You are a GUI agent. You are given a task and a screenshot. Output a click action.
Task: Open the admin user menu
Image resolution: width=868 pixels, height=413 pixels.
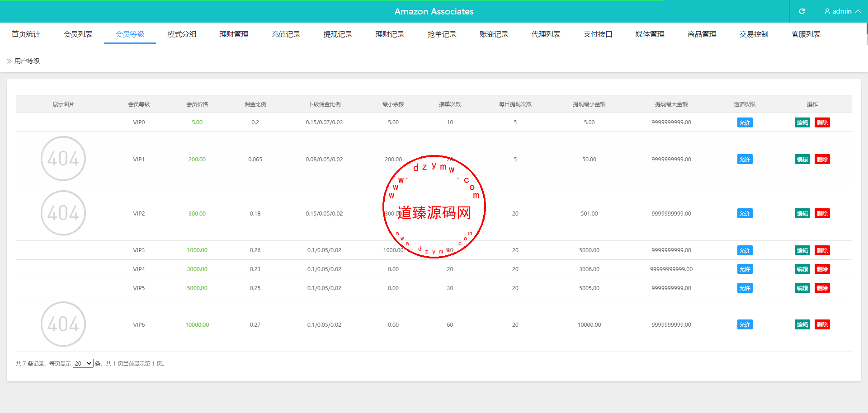pos(842,11)
